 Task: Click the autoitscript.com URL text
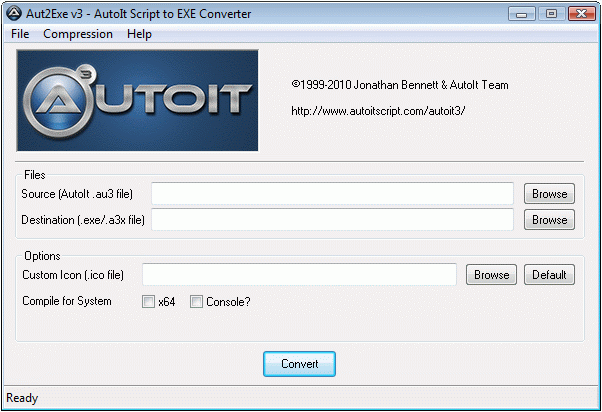coord(377,111)
